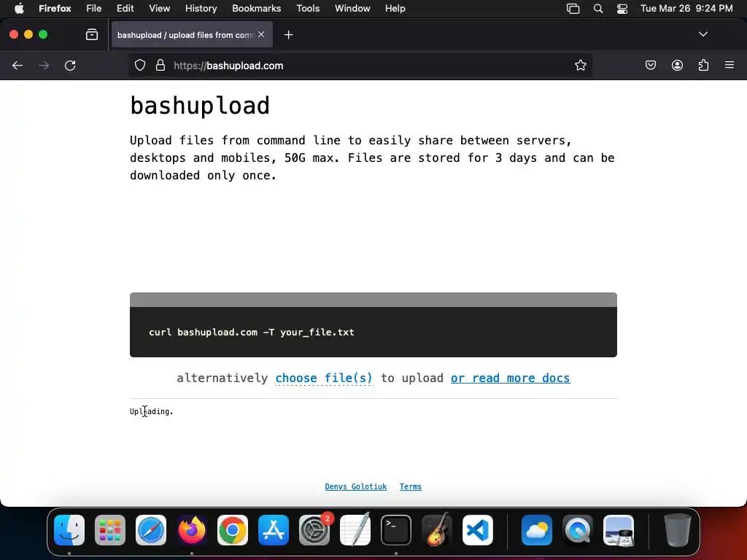Close the bashupload tab
747x560 pixels.
click(261, 35)
